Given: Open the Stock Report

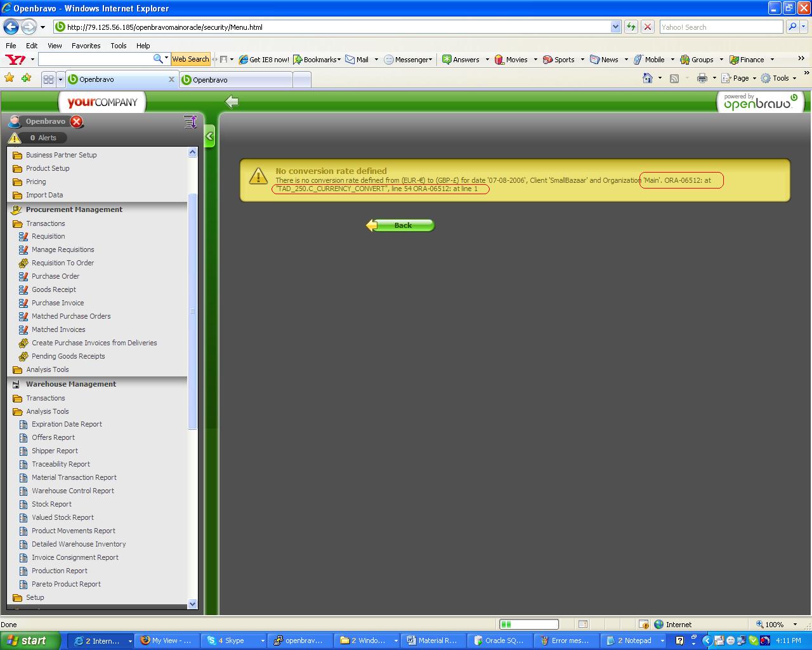Looking at the screenshot, I should point(51,504).
